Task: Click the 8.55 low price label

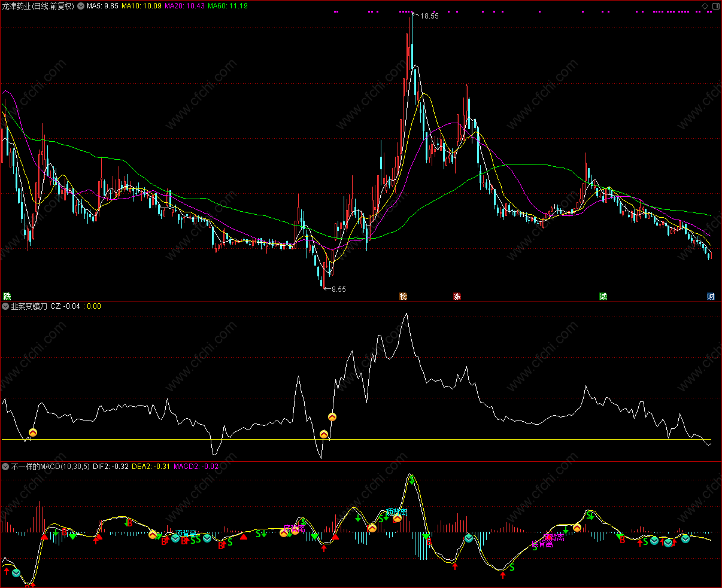Action: pos(338,289)
